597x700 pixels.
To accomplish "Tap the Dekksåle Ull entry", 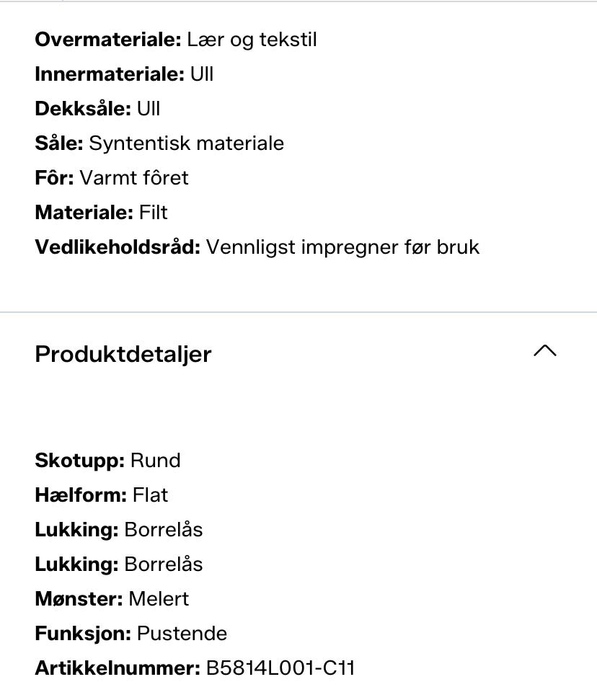I will pos(97,108).
